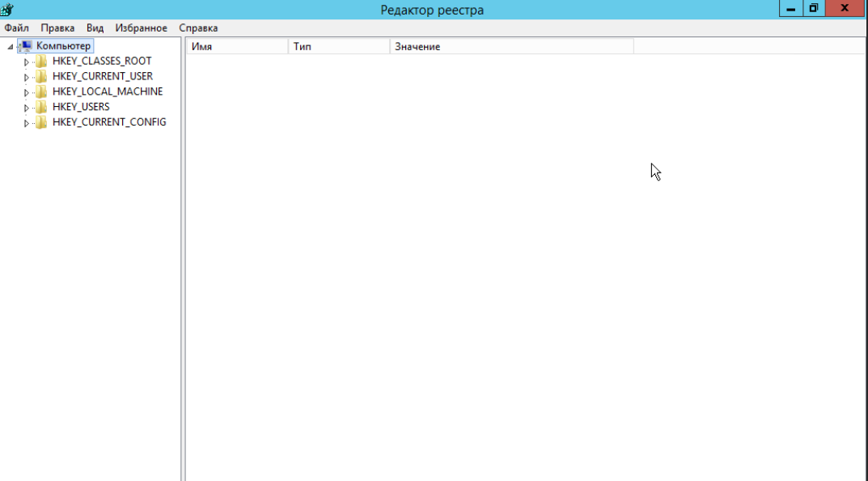Open the Правка menu

(57, 28)
